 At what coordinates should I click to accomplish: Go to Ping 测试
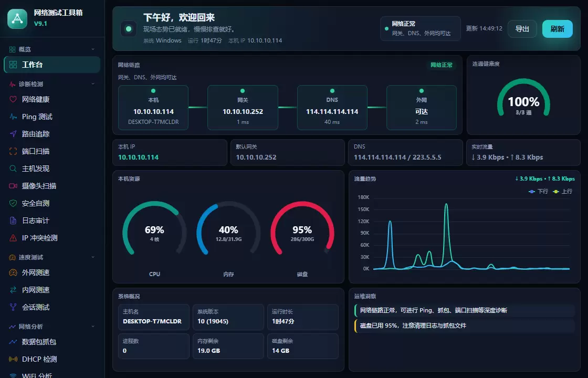coord(52,117)
